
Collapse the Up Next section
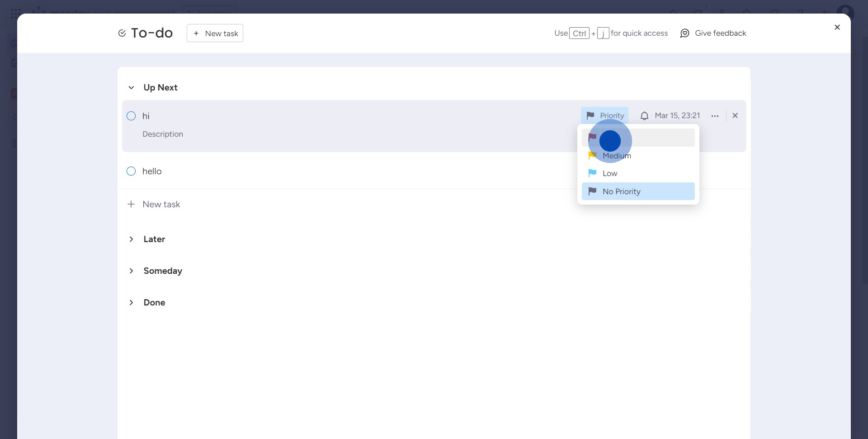[131, 88]
